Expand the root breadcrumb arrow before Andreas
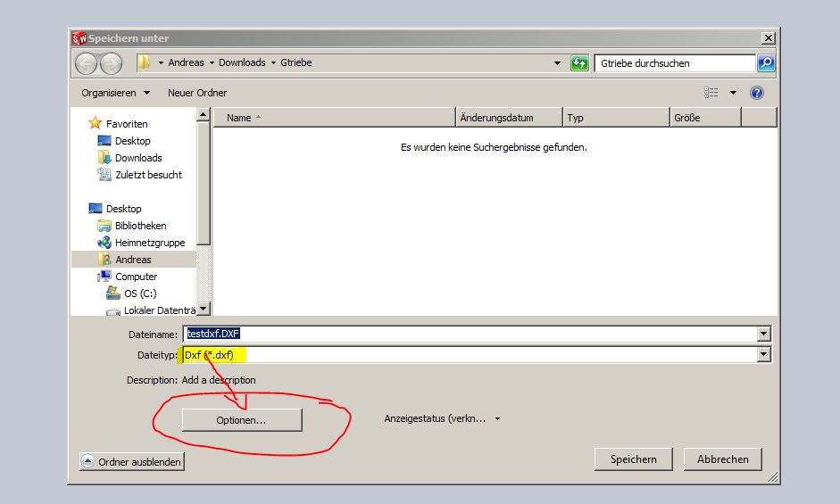The image size is (840, 504). [161, 62]
